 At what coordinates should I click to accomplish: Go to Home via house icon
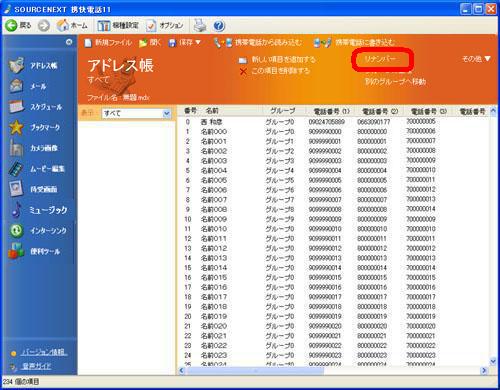[x=63, y=25]
